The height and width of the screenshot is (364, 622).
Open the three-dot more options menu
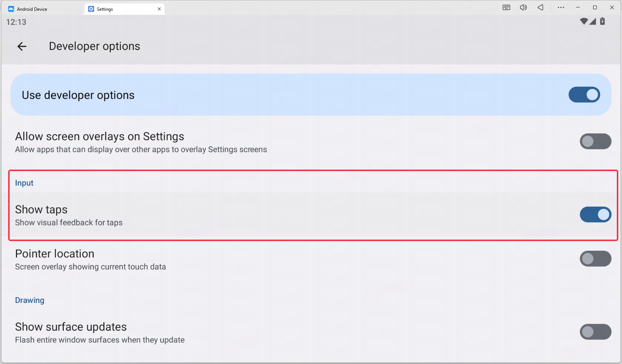tap(561, 7)
